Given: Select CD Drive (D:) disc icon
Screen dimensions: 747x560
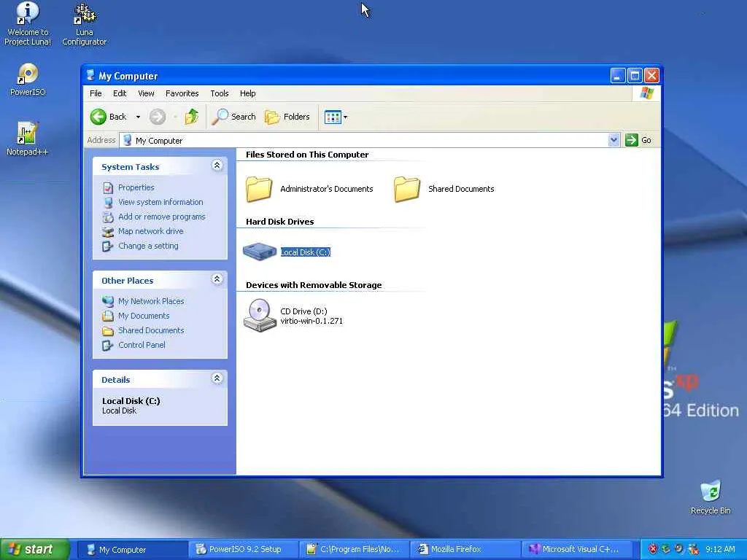Looking at the screenshot, I should pyautogui.click(x=260, y=315).
